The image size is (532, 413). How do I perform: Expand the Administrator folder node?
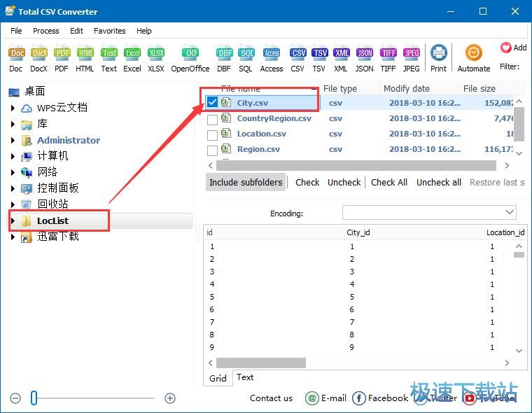13,140
